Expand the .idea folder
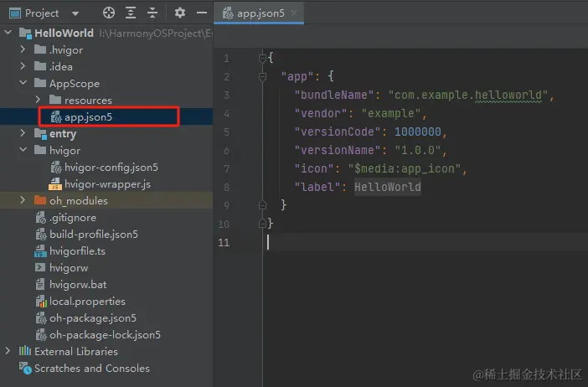Viewport: 588px width, 387px height. coord(23,66)
